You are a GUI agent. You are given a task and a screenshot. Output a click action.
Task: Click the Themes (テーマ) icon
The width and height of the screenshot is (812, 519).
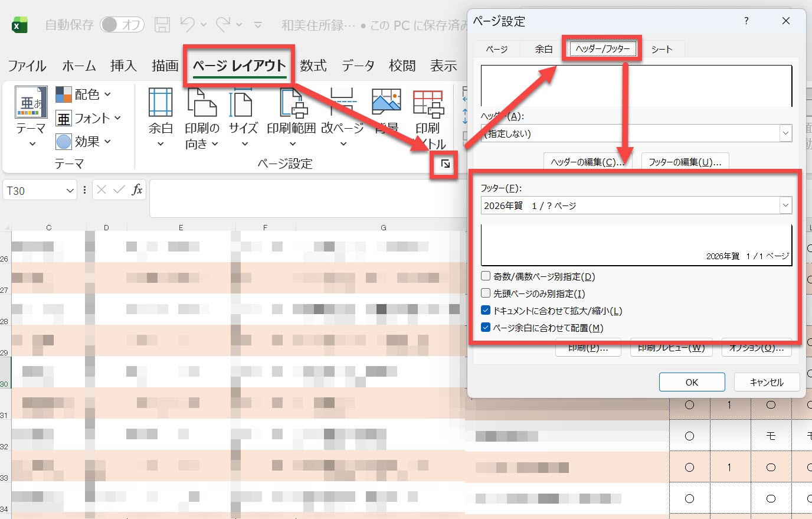(31, 103)
